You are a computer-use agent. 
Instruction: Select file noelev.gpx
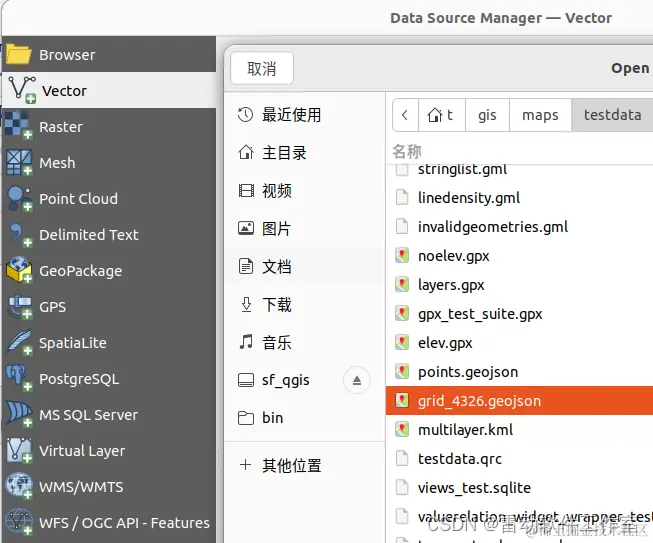(x=519, y=256)
